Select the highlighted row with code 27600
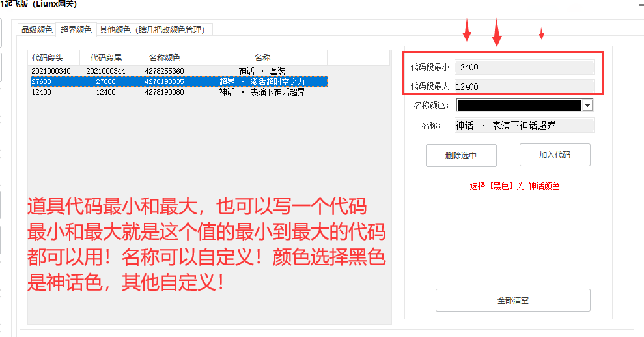The width and height of the screenshot is (644, 337). [x=178, y=81]
